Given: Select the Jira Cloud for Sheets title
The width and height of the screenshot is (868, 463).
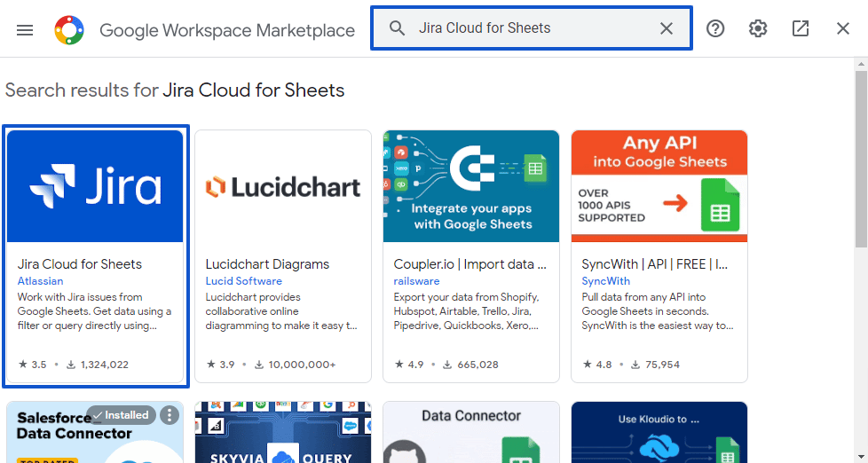Looking at the screenshot, I should 80,264.
